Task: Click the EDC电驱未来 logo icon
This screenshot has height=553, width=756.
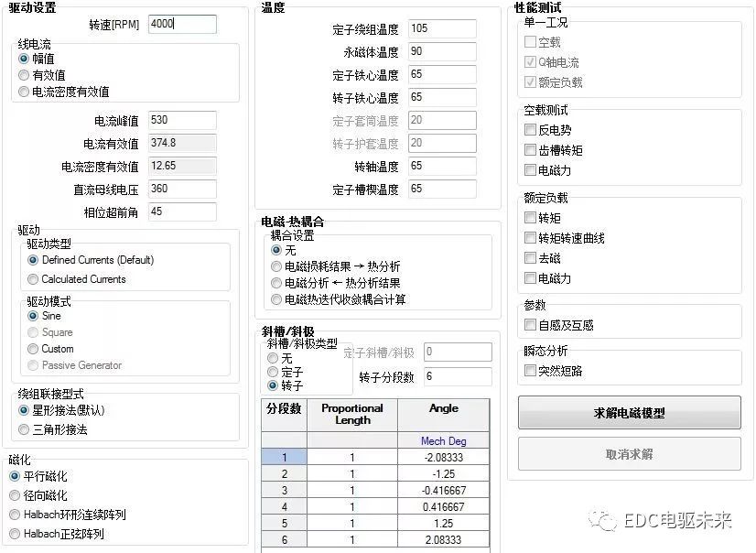Action: 604,520
